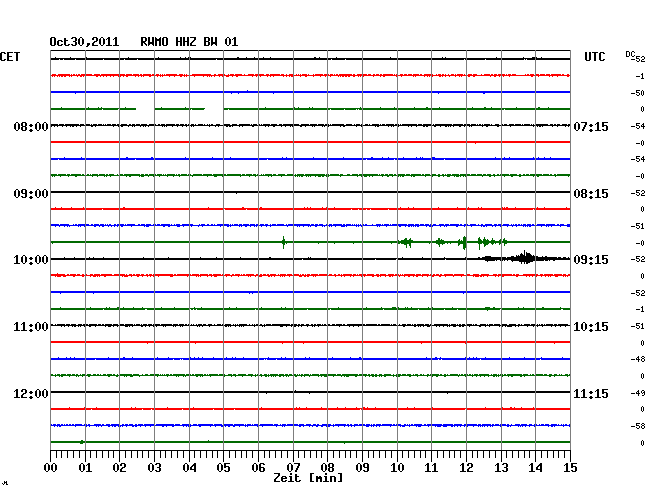Click minute tick label 03
This screenshot has height=494, width=650.
[x=154, y=467]
